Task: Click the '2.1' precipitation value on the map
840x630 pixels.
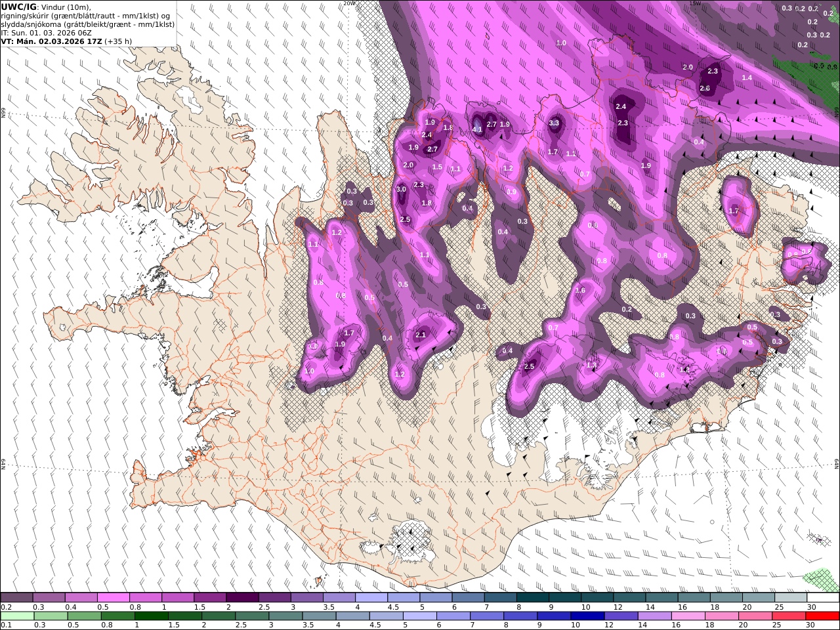Action: (x=421, y=335)
